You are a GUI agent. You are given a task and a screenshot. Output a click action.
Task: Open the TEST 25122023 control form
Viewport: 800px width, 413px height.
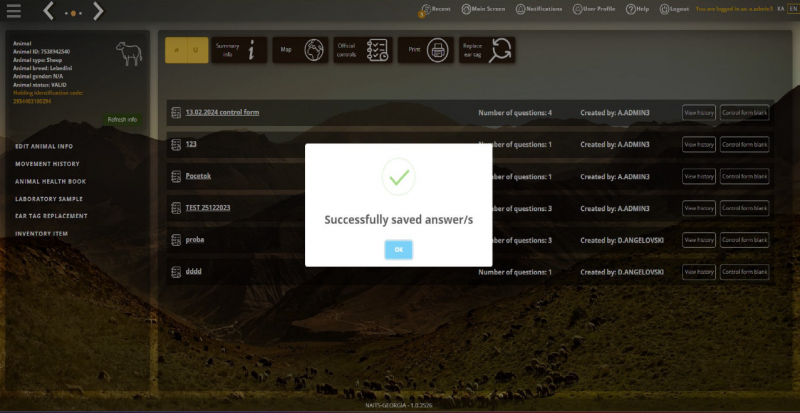point(208,208)
